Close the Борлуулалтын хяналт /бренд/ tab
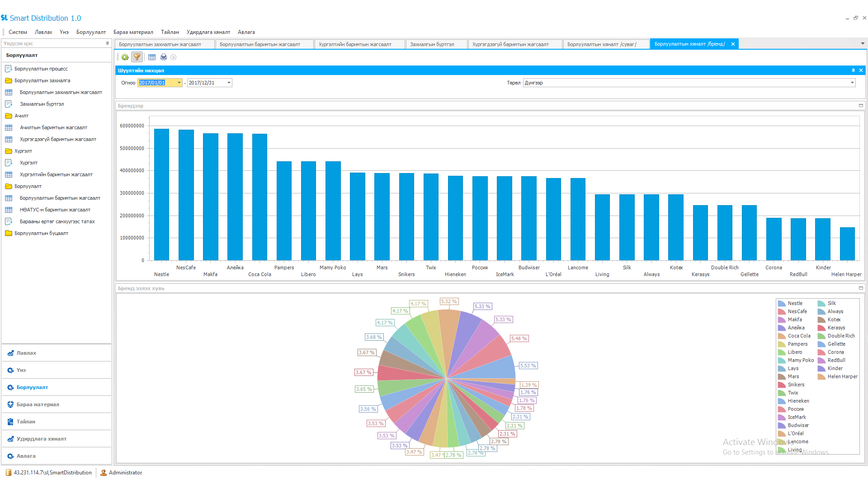Viewport: 868px width, 488px height. [x=733, y=44]
